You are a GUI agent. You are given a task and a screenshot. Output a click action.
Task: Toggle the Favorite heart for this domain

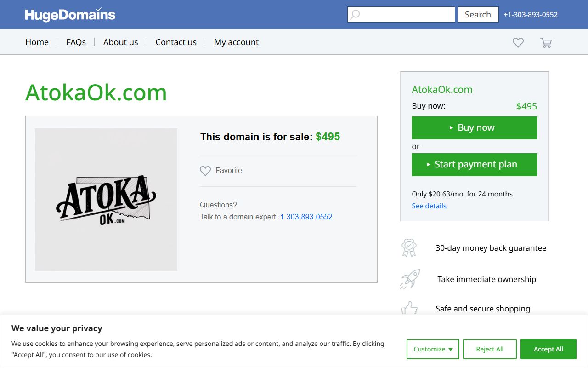[x=205, y=171]
